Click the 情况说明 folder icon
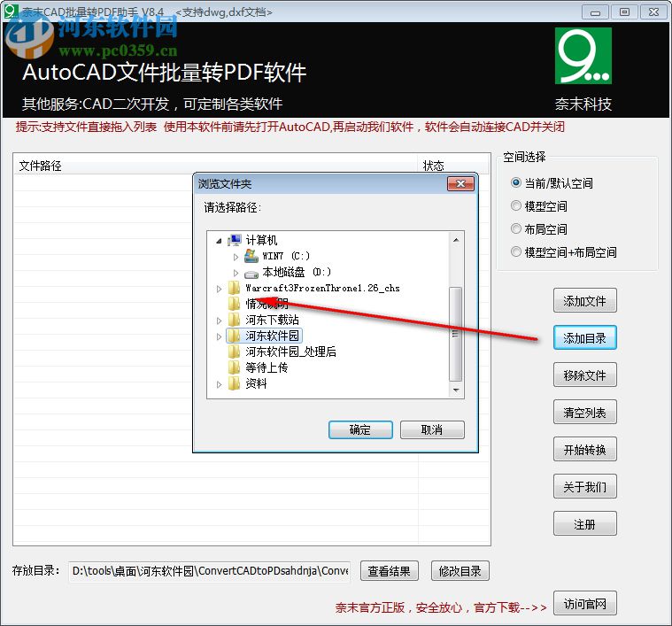The width and height of the screenshot is (672, 626). [234, 304]
